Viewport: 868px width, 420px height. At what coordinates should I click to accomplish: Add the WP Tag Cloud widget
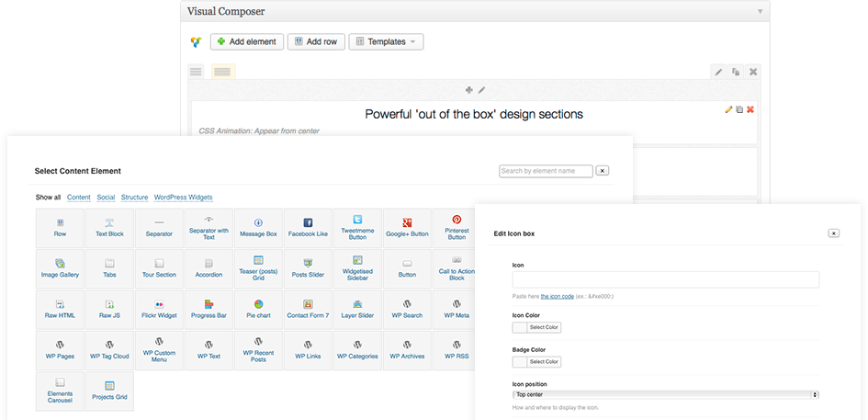coord(109,351)
